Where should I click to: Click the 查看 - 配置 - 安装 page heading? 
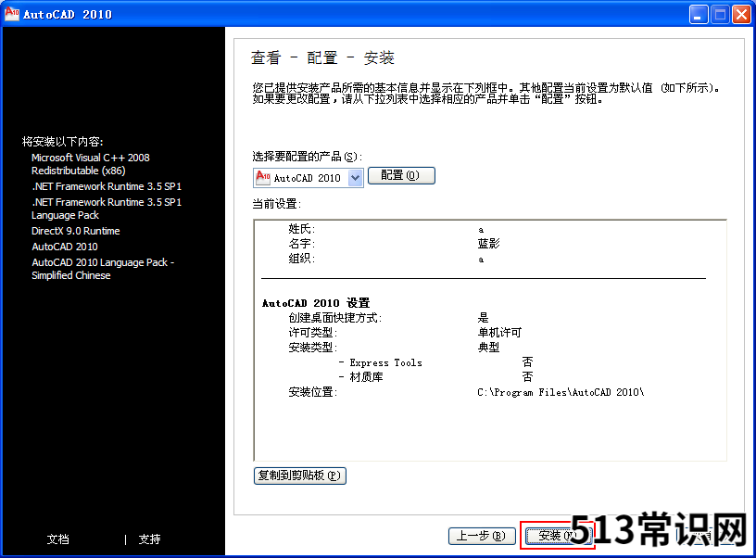pos(322,57)
